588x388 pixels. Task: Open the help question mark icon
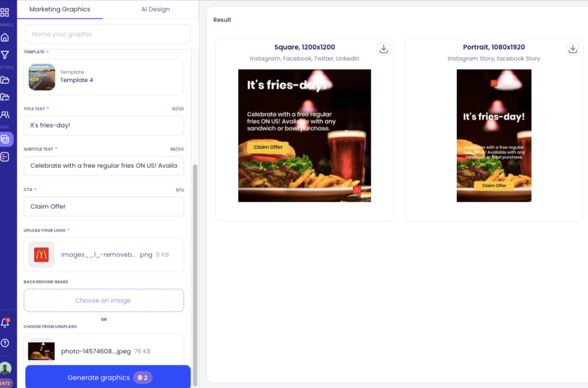(5, 343)
